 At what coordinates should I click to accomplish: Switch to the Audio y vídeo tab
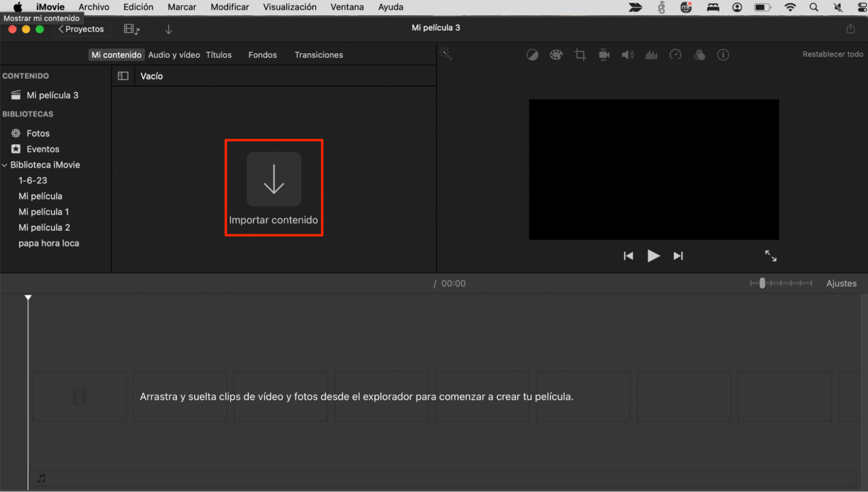174,55
